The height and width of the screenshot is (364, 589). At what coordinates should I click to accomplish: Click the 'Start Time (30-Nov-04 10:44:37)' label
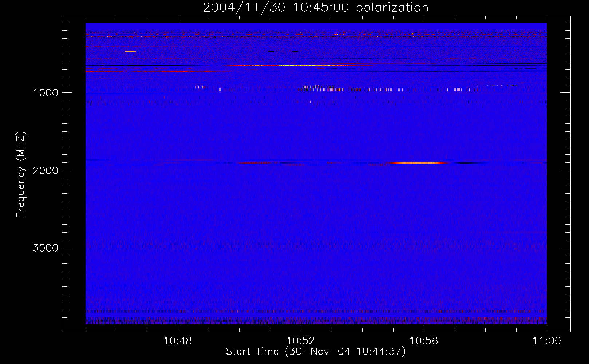316,352
